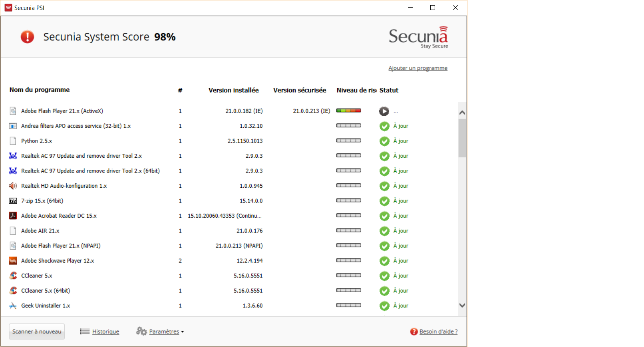
Task: Sort by the # column header
Action: tap(180, 90)
